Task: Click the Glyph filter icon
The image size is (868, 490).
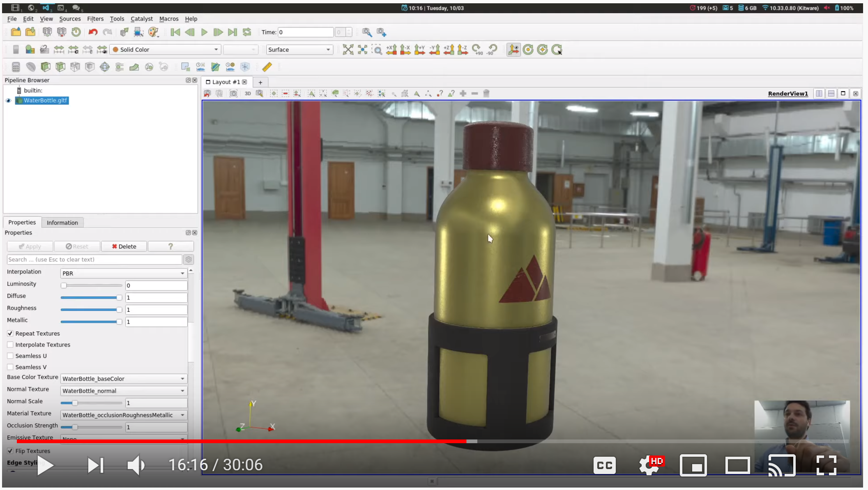Action: point(105,67)
